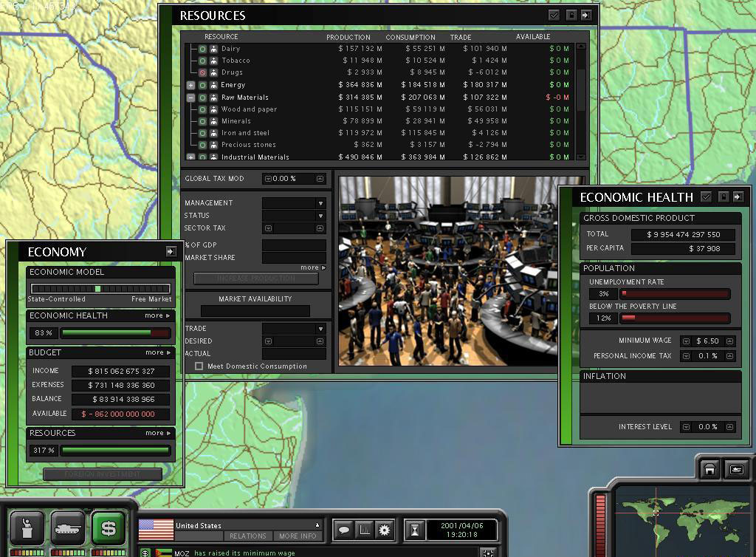Open the Military panel tank icon
This screenshot has height=557, width=756.
[x=68, y=527]
